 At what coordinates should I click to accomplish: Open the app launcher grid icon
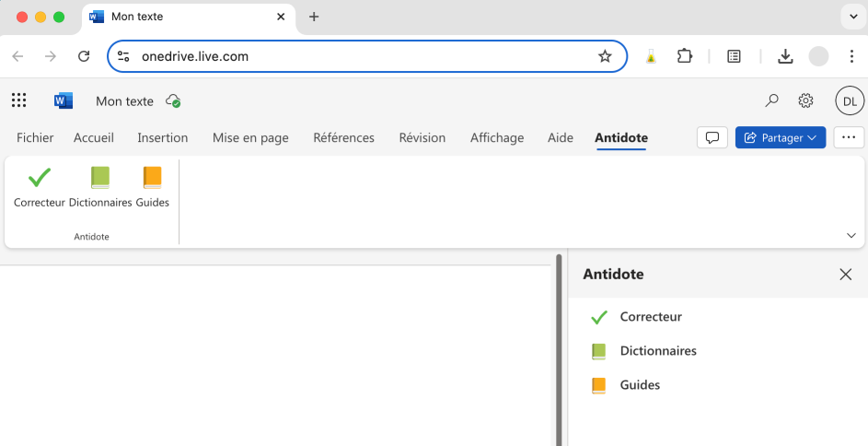[x=18, y=100]
